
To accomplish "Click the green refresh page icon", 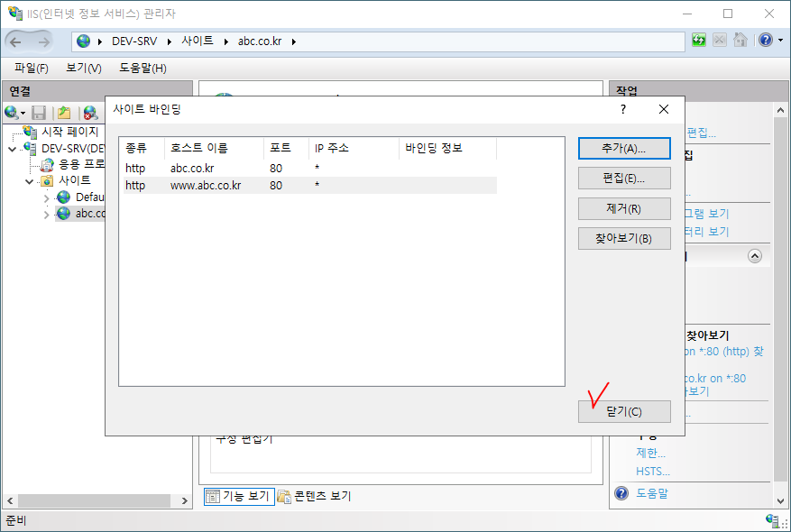I will pyautogui.click(x=699, y=40).
